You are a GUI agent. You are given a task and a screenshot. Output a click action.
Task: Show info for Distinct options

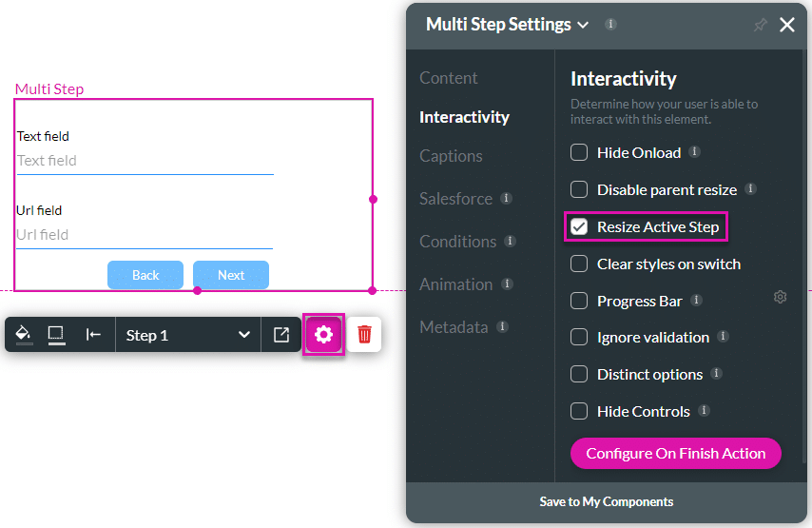(x=716, y=373)
